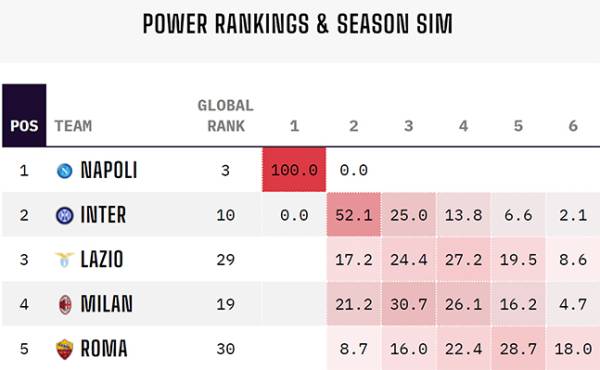The height and width of the screenshot is (370, 600).
Task: Sort by GLOBAL RANK column header
Action: pyautogui.click(x=226, y=116)
